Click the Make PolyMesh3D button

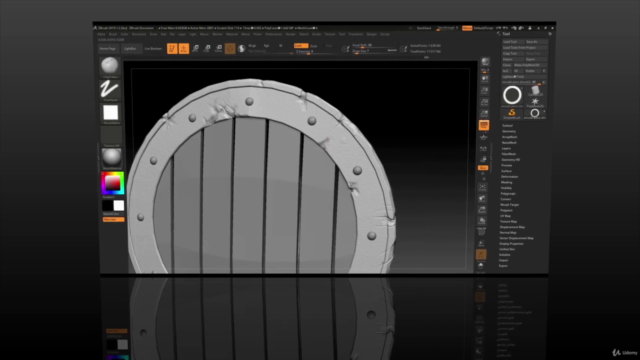click(x=530, y=65)
